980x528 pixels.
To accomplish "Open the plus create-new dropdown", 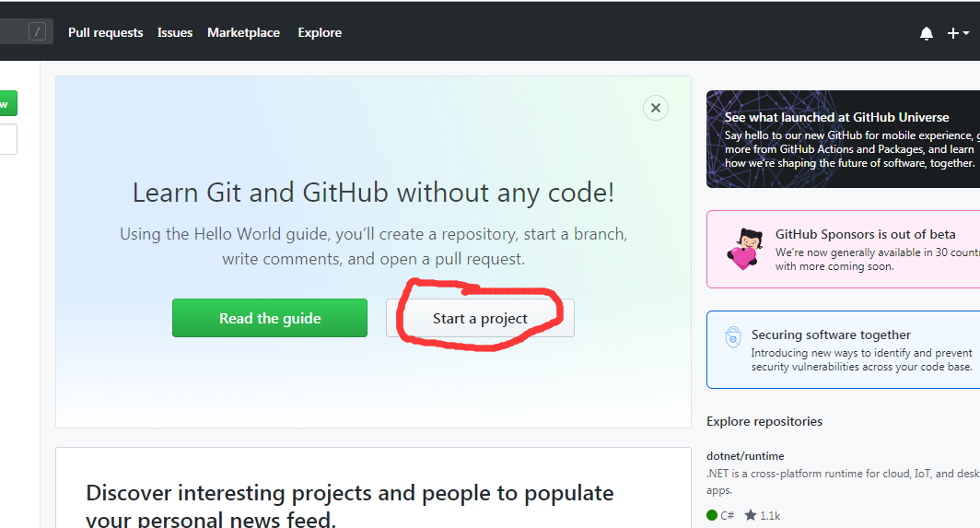I will tap(958, 33).
